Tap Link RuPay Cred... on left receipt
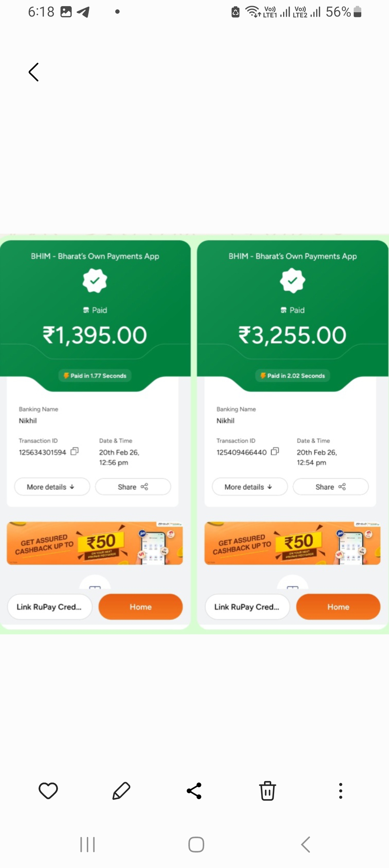Screen dimensions: 389x868 [x=50, y=607]
